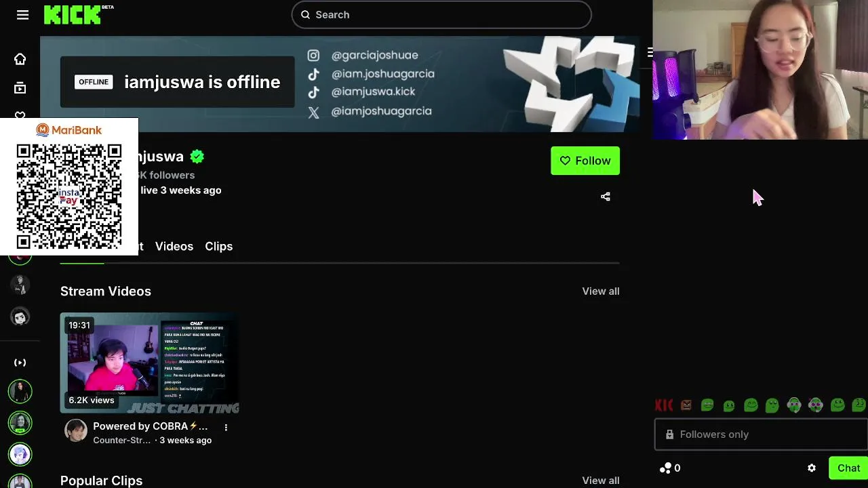Switch to the Clips tab

click(218, 246)
